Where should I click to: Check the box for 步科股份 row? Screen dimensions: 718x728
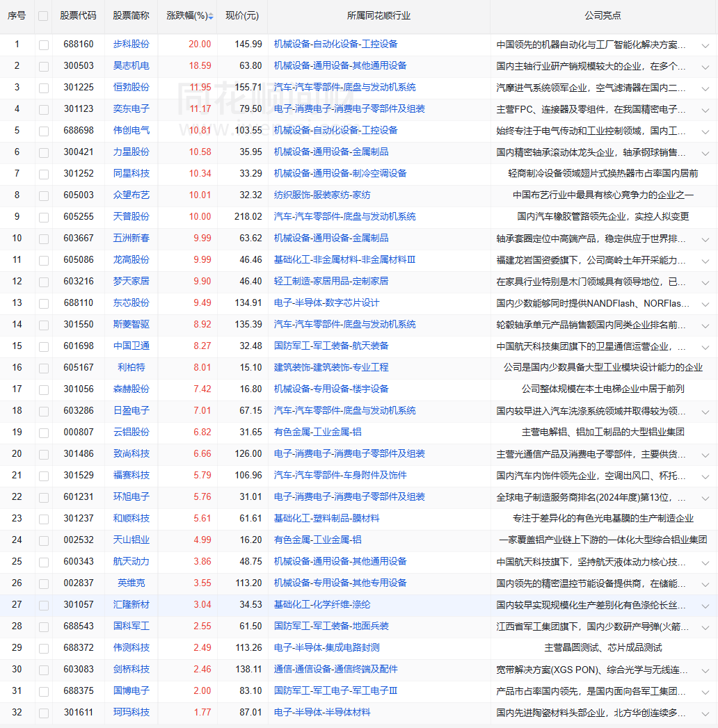coord(44,45)
